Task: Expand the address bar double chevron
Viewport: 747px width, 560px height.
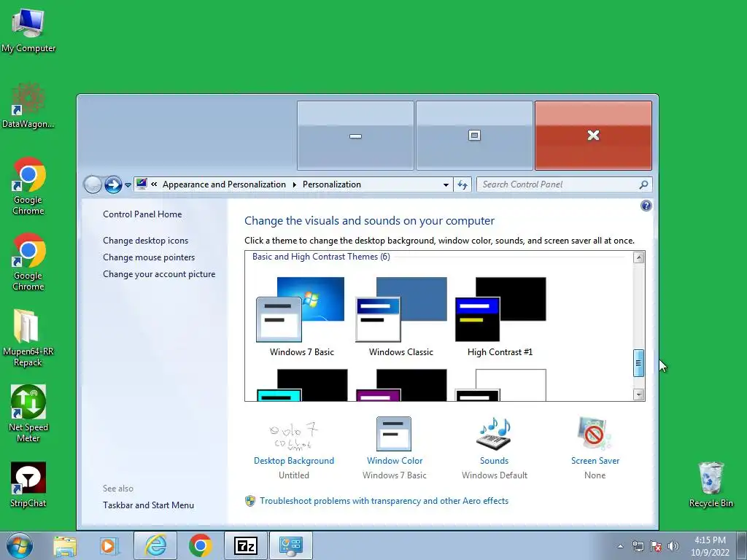Action: click(x=154, y=184)
